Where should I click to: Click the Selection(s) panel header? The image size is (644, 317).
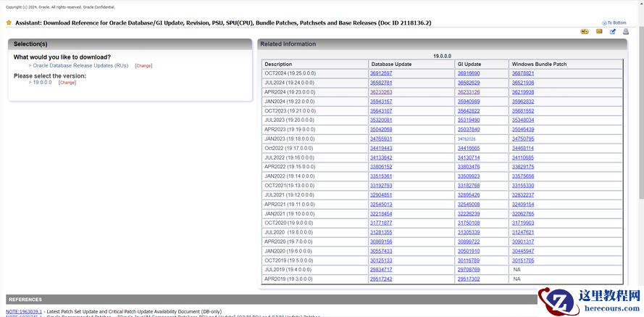(130, 44)
